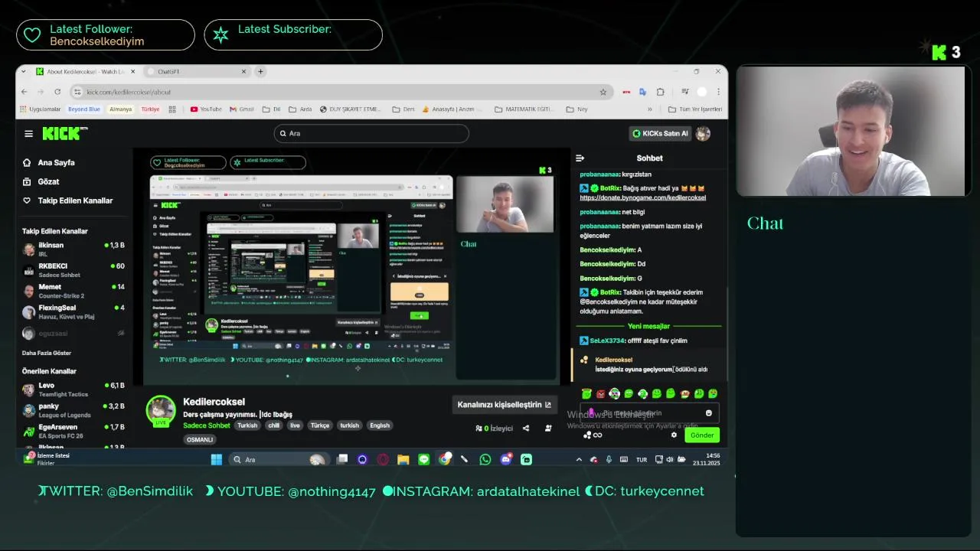Click the user icon next to share
Screen dimensions: 980x551
tap(548, 429)
